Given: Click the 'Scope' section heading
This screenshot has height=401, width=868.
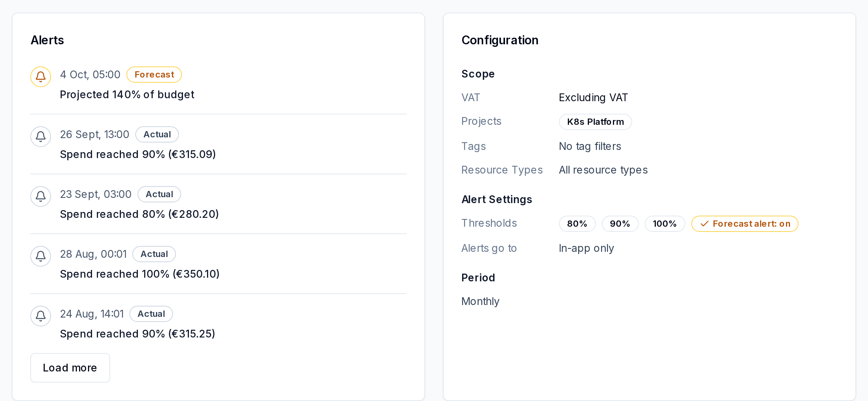Looking at the screenshot, I should coord(478,74).
